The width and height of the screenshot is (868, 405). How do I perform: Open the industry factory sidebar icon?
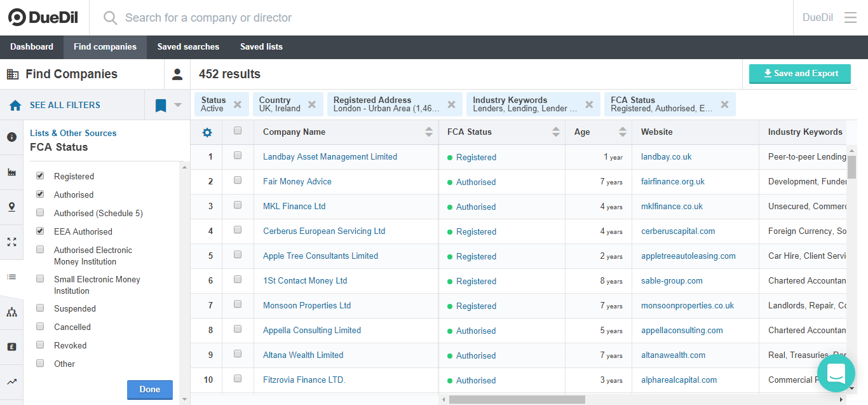click(x=11, y=172)
